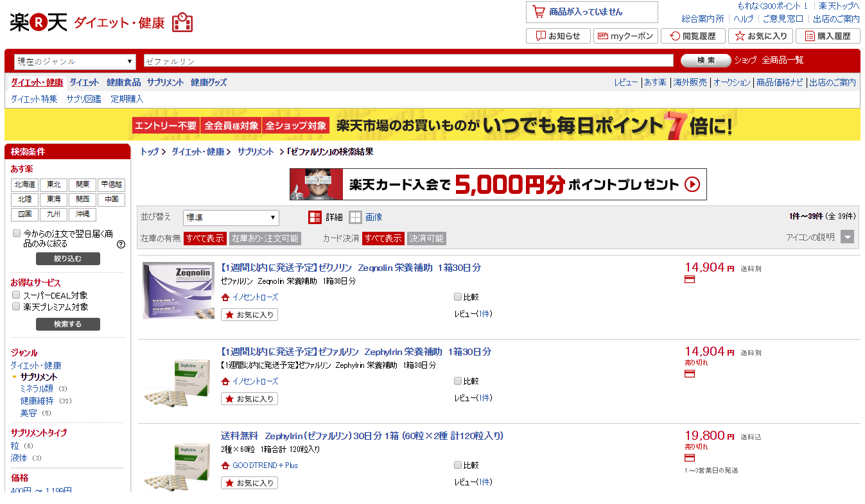This screenshot has width=865, height=504.
Task: Click help question mark icon beside あす楽 filter
Action: tap(121, 245)
